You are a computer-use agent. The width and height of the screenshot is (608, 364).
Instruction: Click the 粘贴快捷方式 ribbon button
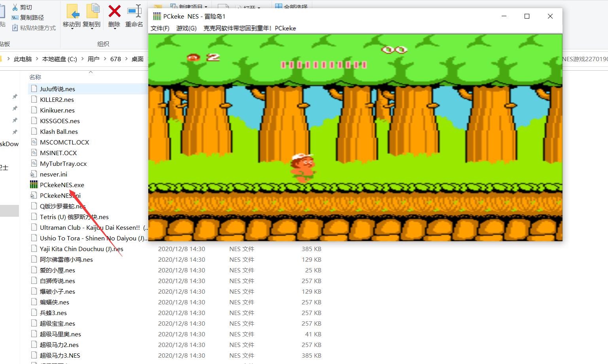click(x=34, y=28)
